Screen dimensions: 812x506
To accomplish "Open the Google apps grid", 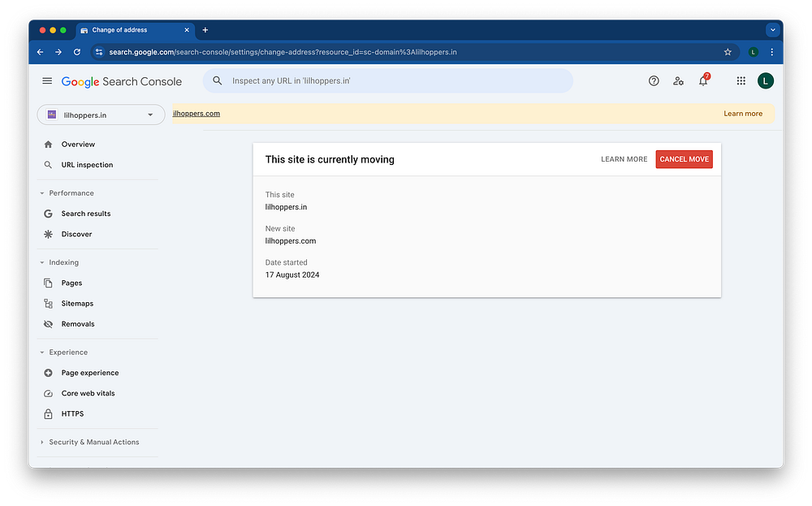I will (x=741, y=80).
